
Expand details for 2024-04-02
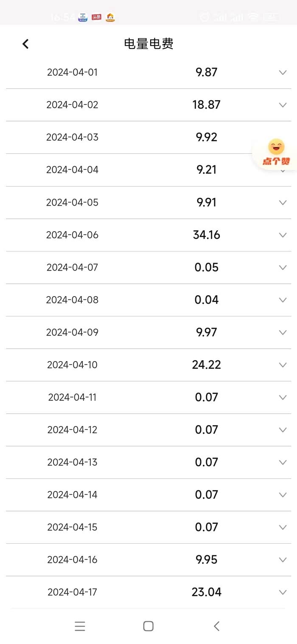tap(283, 105)
